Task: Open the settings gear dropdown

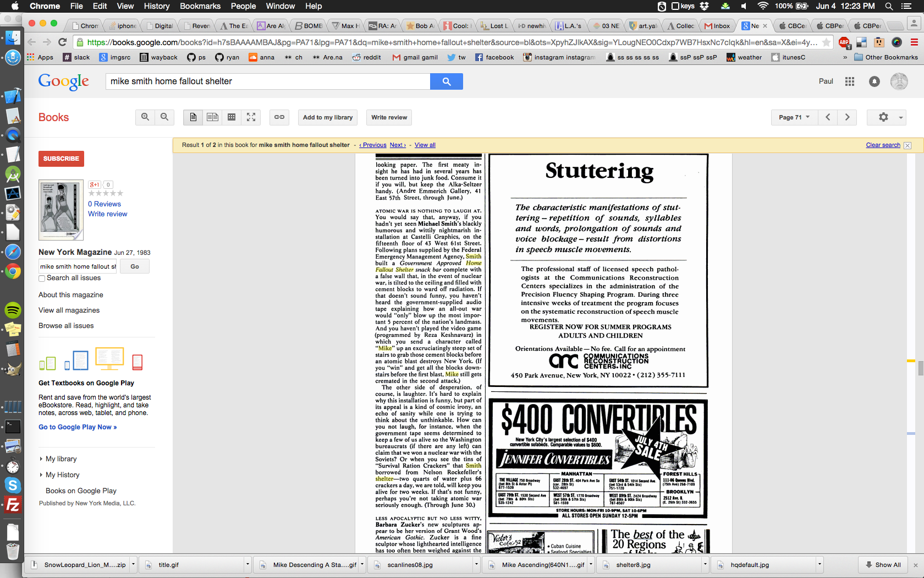Action: click(x=886, y=117)
